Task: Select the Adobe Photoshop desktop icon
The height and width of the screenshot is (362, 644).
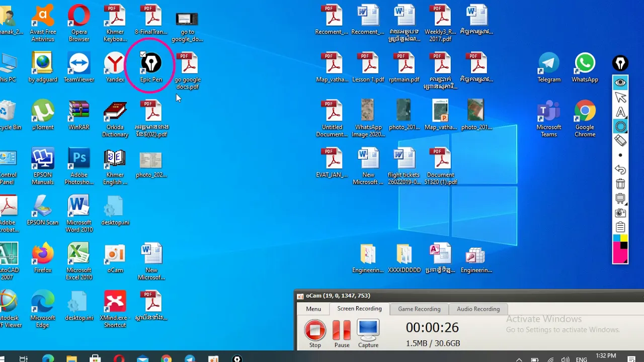Action: (x=79, y=167)
